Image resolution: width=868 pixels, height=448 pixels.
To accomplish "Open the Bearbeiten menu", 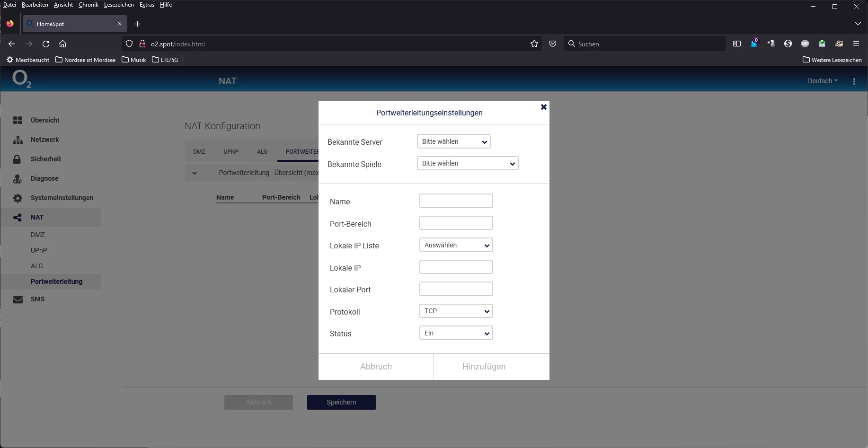I will coord(35,5).
